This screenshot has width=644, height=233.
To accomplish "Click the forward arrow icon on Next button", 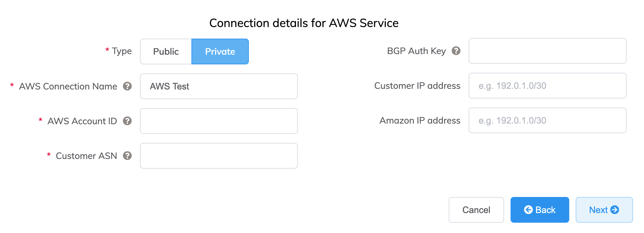I will click(615, 210).
